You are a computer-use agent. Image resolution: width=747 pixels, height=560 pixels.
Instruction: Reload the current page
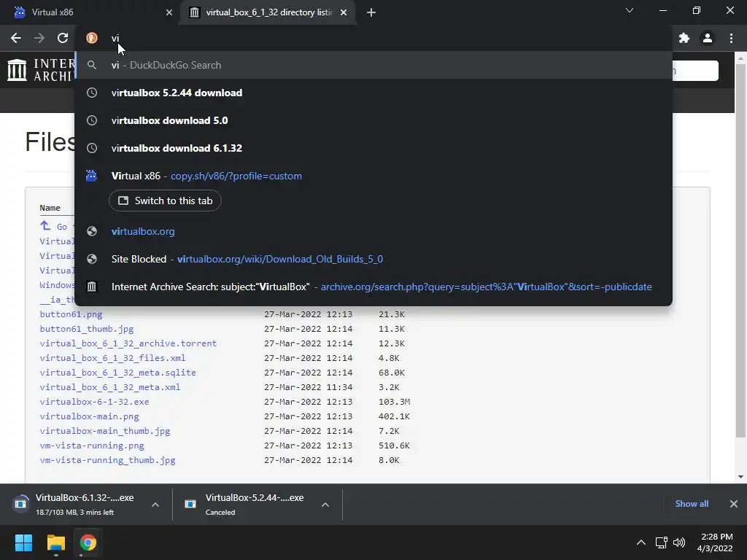click(63, 38)
